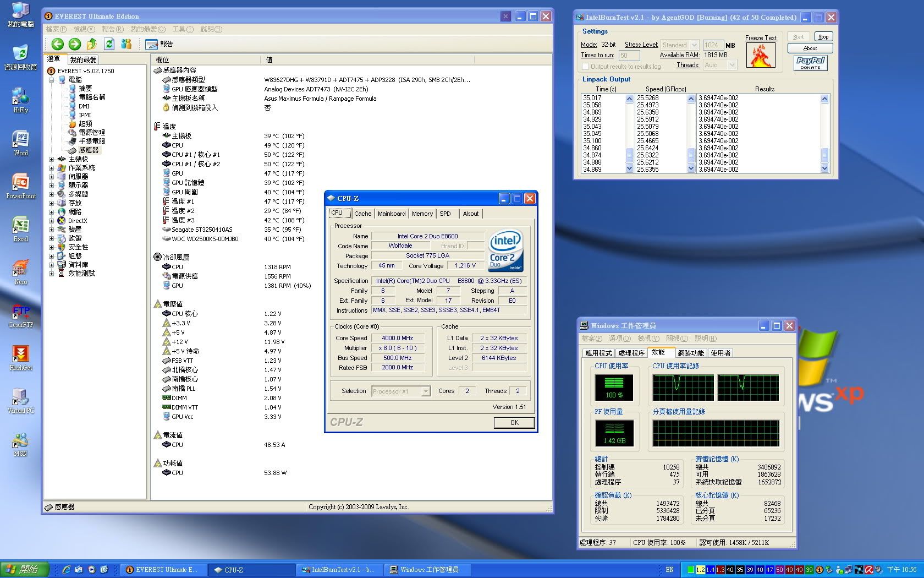Open the MSN desktop shortcut

coord(20,444)
